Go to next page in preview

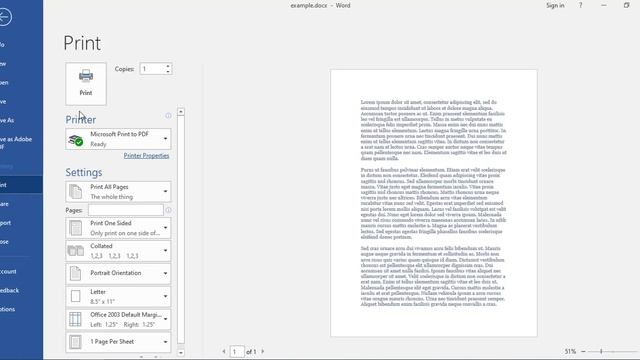coord(262,351)
